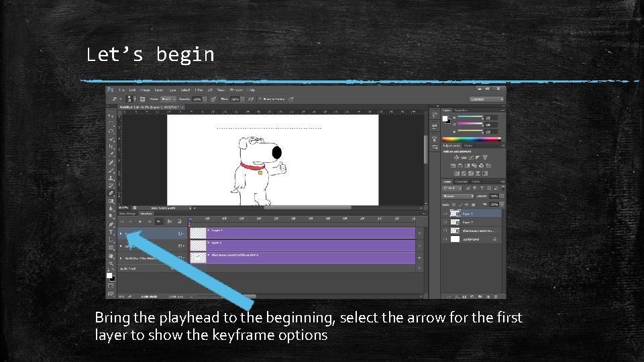Image resolution: width=644 pixels, height=362 pixels.
Task: Close the Untitled-1 document tab
Action: 182,107
